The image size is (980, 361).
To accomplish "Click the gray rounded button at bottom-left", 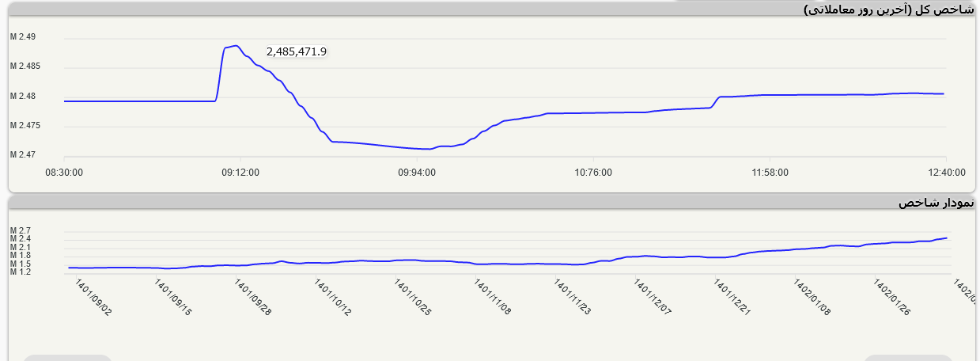I will tap(67, 358).
